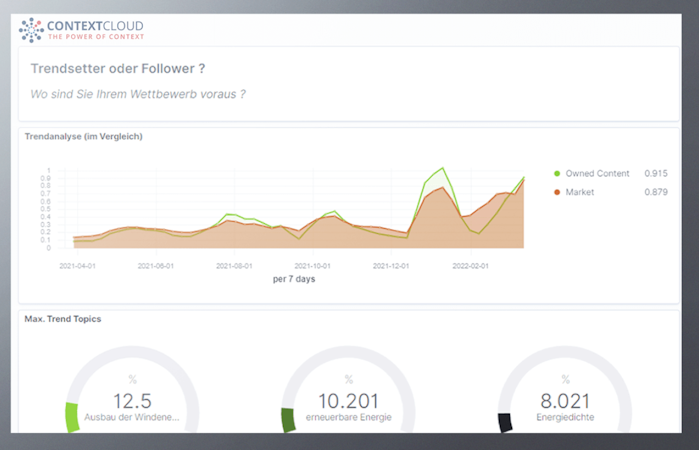
Task: Click the 'Max. Trend Topics' panel title
Action: 63,319
